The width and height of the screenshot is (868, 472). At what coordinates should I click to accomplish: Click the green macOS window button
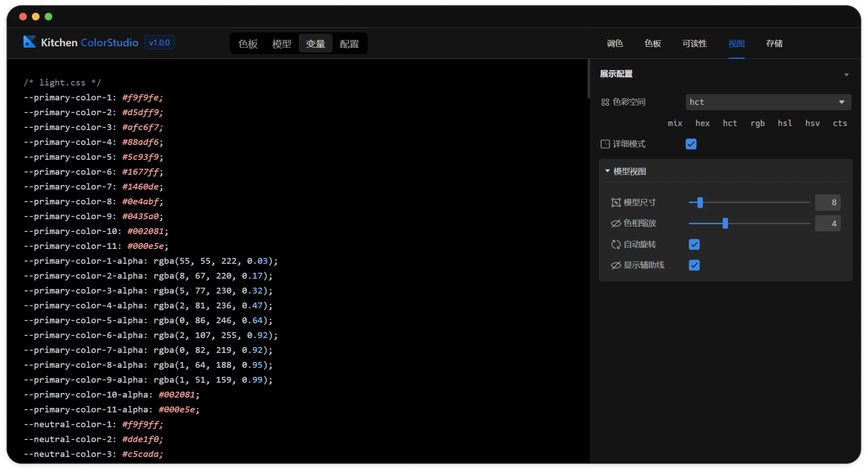(x=48, y=17)
